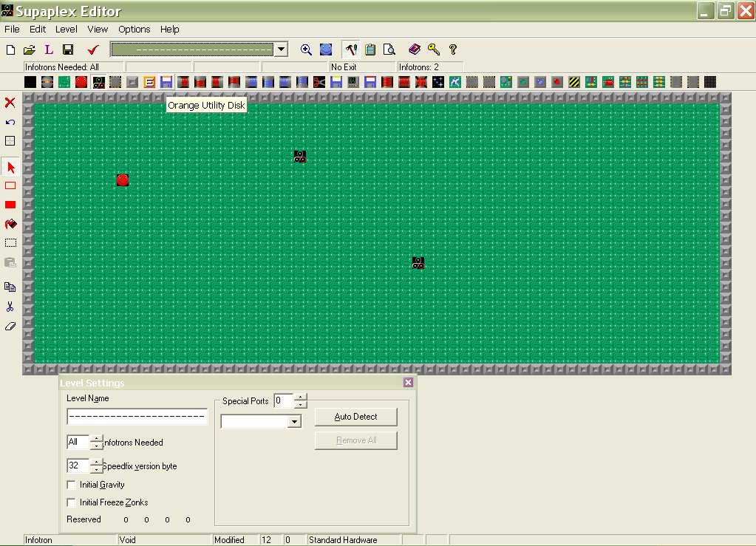Increase Special Ports count with up arrow
Image resolution: width=756 pixels, height=546 pixels.
coord(300,397)
